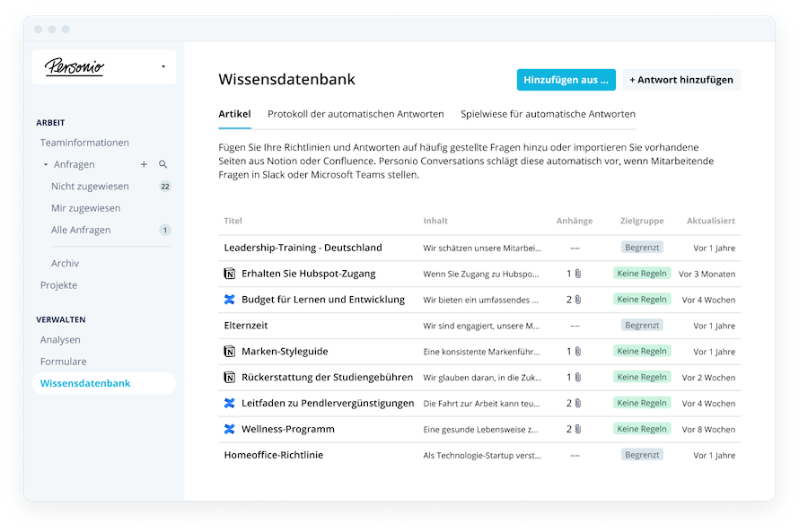Screen dimensions: 799x532
Task: Click the + Antwort hinzufügen button
Action: [681, 80]
